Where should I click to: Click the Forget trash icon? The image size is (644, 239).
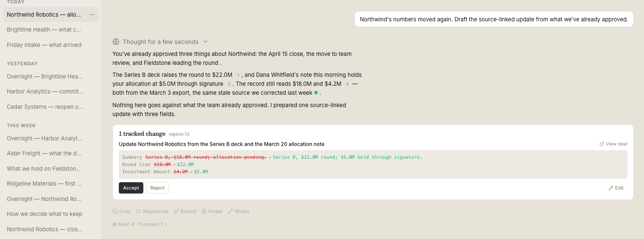[x=204, y=211]
